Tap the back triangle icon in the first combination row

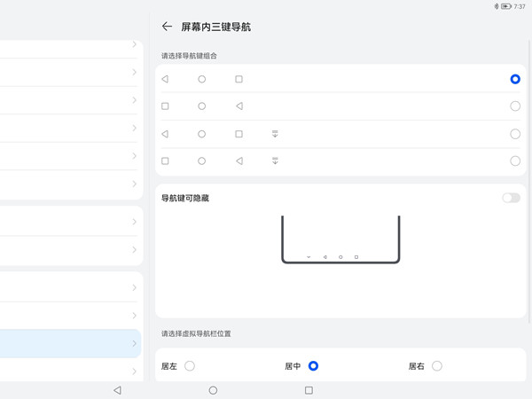[165, 79]
